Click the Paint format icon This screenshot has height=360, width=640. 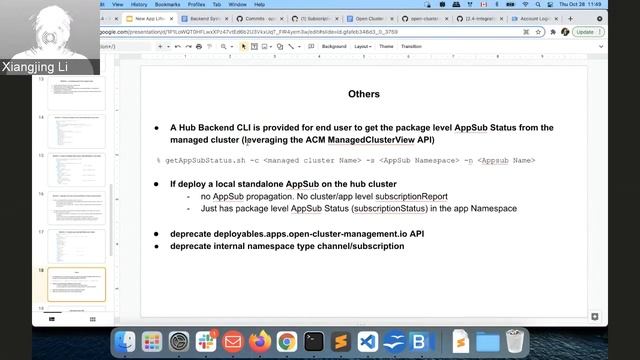pyautogui.click(x=209, y=47)
